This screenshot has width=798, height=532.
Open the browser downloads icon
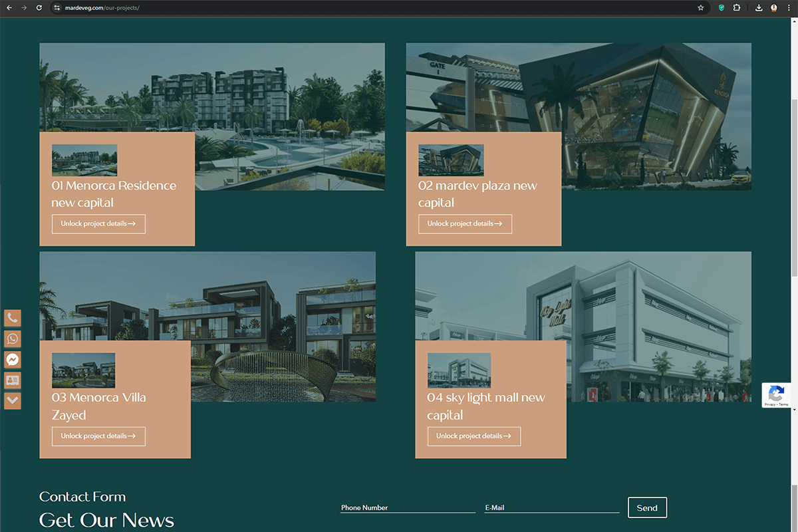[759, 8]
